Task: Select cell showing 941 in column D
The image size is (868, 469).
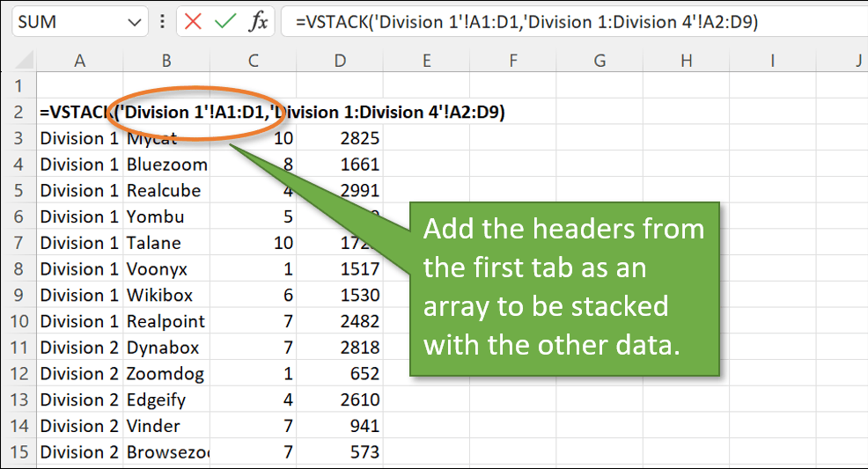Action: (x=340, y=426)
